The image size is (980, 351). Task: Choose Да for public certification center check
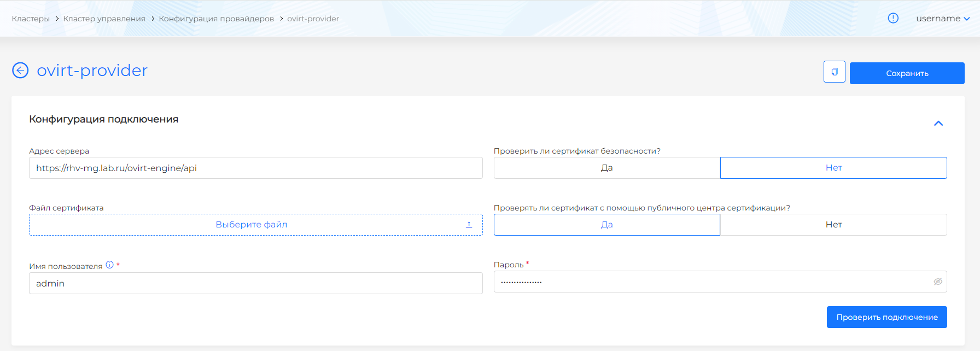click(x=606, y=225)
